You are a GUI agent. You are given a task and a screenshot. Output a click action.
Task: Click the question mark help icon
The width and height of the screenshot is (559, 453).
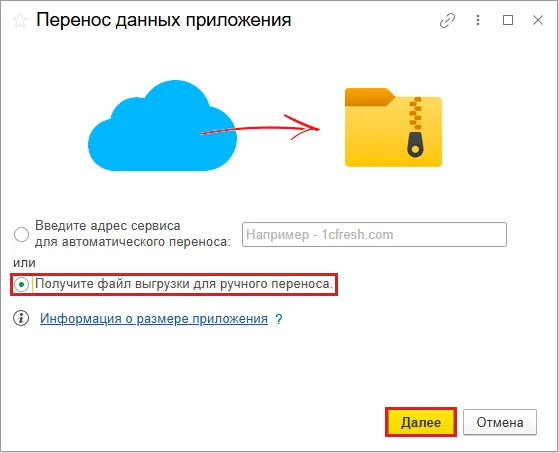click(279, 319)
